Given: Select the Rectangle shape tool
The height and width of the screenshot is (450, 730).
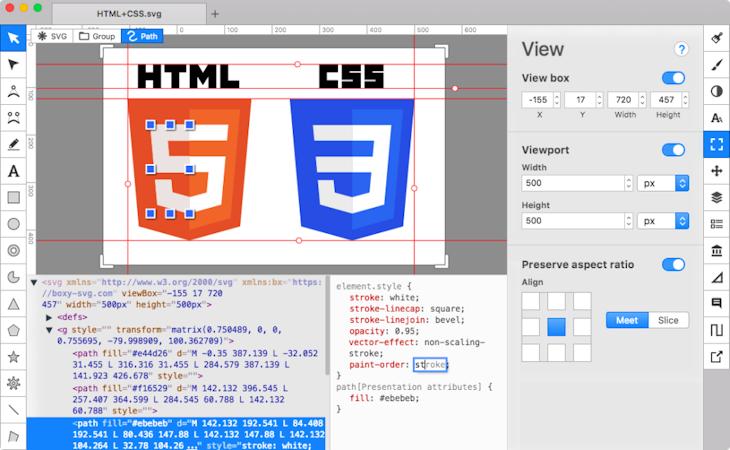Looking at the screenshot, I should 13,197.
